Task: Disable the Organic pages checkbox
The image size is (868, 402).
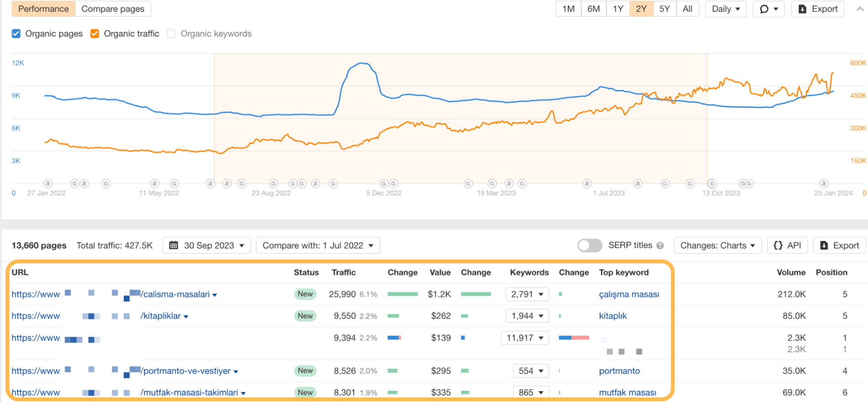Action: pyautogui.click(x=16, y=33)
